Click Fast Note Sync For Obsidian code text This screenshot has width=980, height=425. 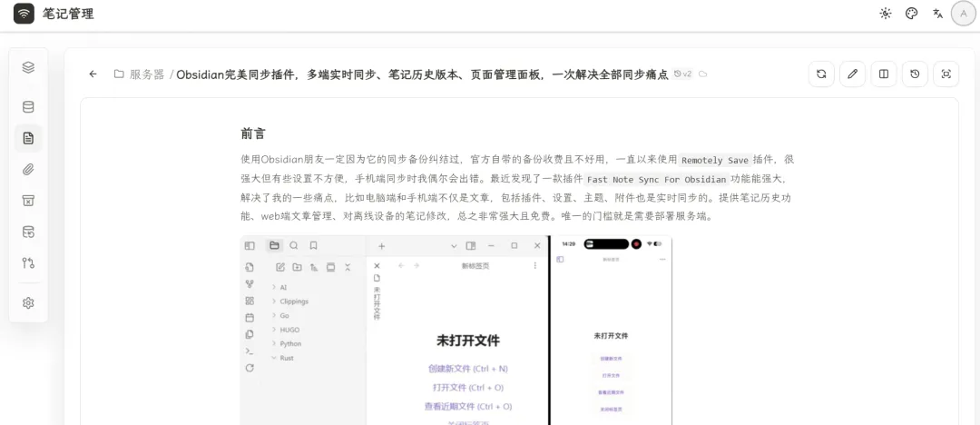tap(656, 180)
